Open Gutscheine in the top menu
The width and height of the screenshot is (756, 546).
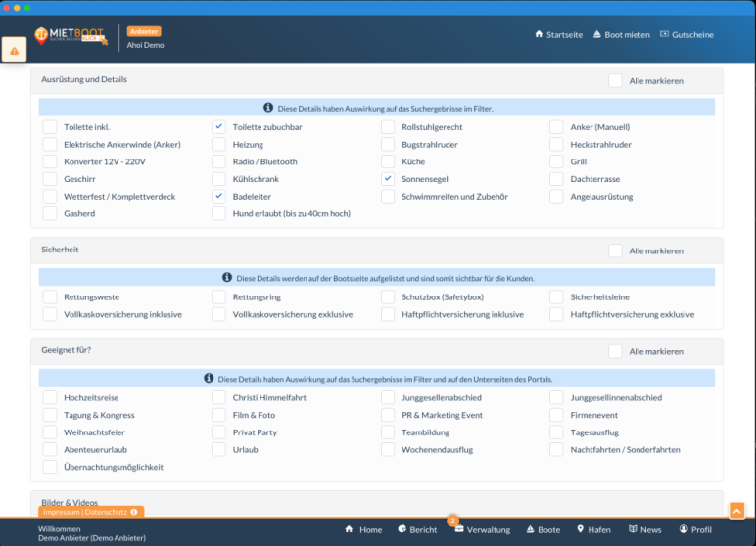click(686, 35)
